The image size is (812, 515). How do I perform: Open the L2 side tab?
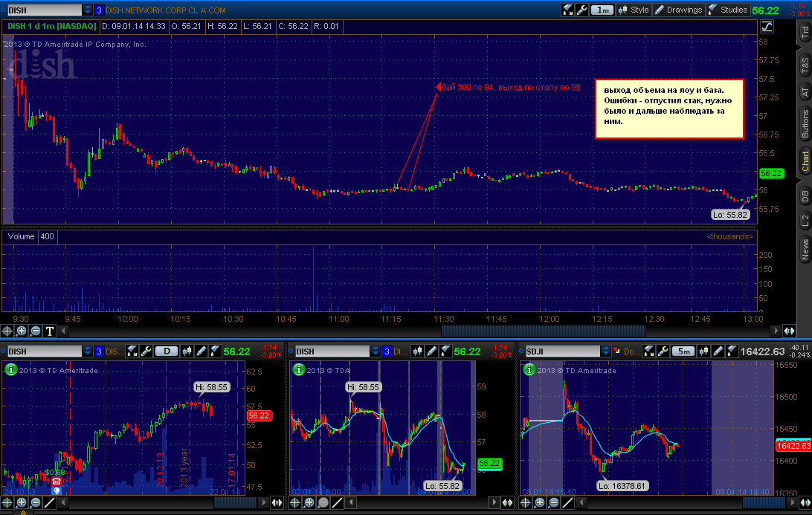pyautogui.click(x=805, y=221)
